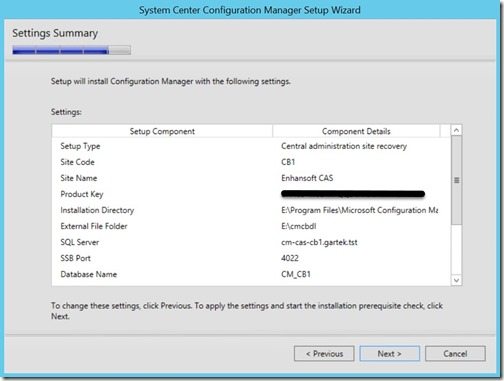504x381 pixels.
Task: Select the SQL Server row label
Action: point(79,242)
